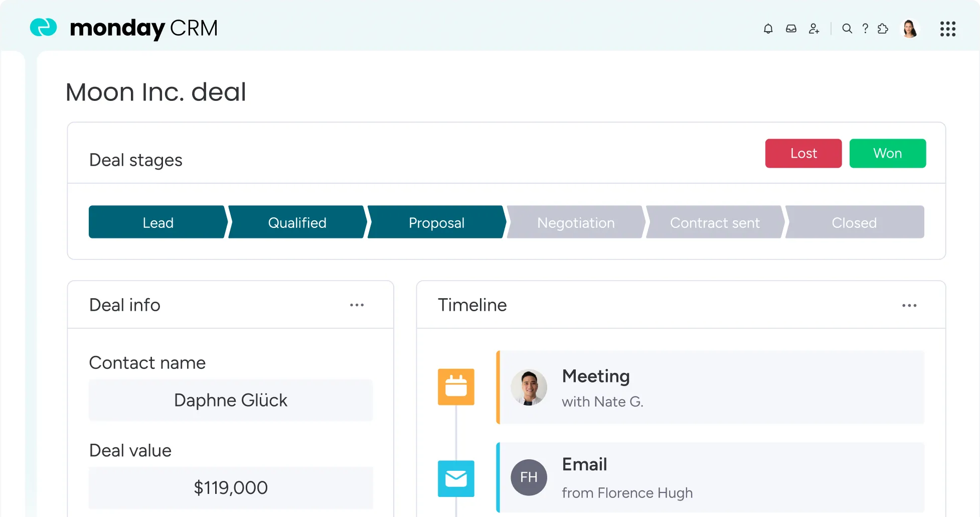This screenshot has height=517, width=980.
Task: Click the invite members icon
Action: tap(814, 29)
